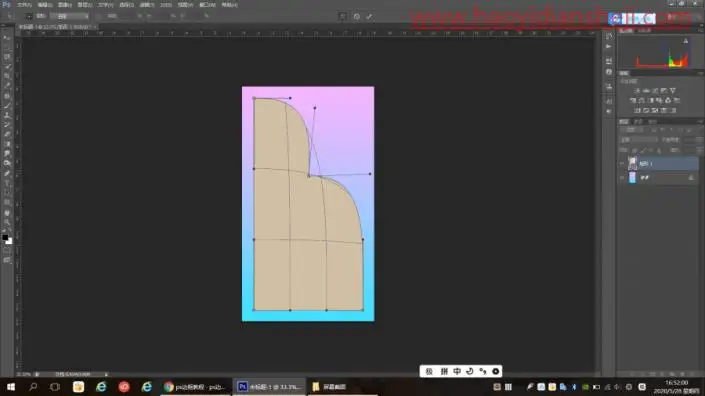
Task: Open the Image (图像) menu
Action: click(x=65, y=5)
